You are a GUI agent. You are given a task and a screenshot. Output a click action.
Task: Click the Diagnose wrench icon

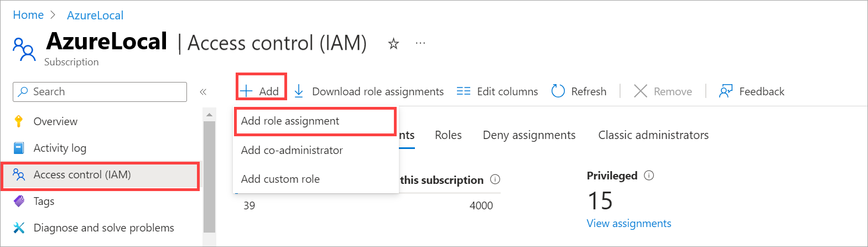[x=19, y=228]
